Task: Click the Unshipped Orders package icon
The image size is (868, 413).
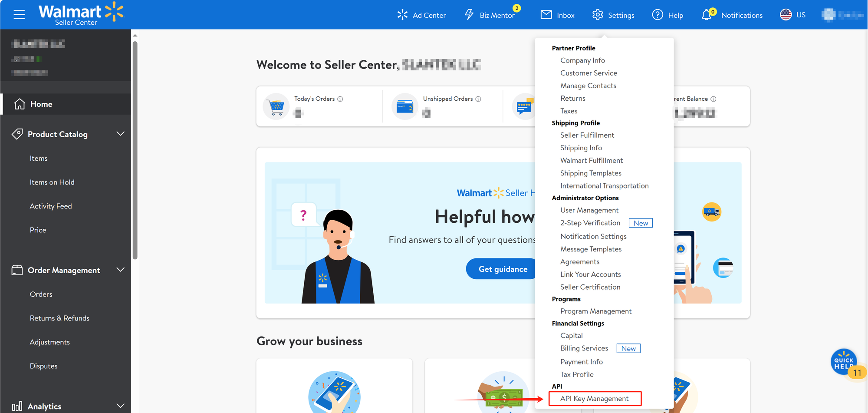Action: click(405, 106)
